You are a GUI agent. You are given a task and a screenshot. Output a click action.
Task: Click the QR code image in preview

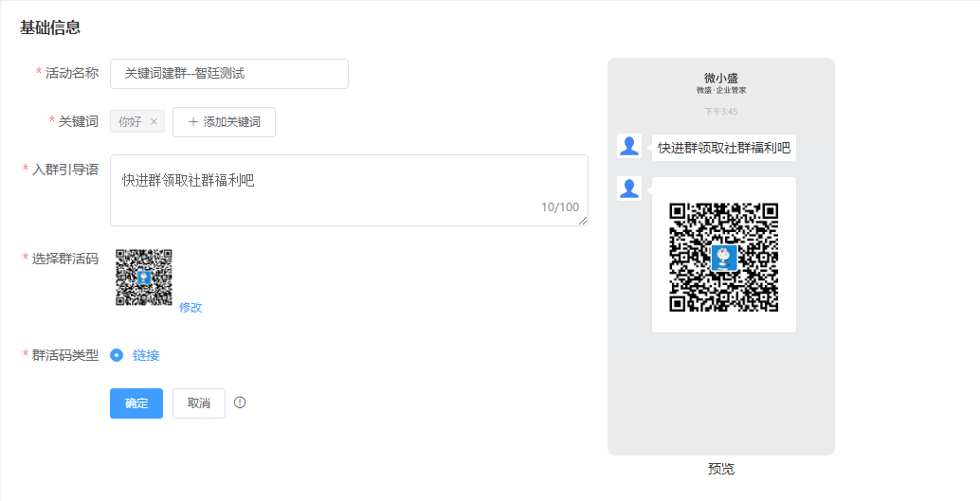click(724, 257)
